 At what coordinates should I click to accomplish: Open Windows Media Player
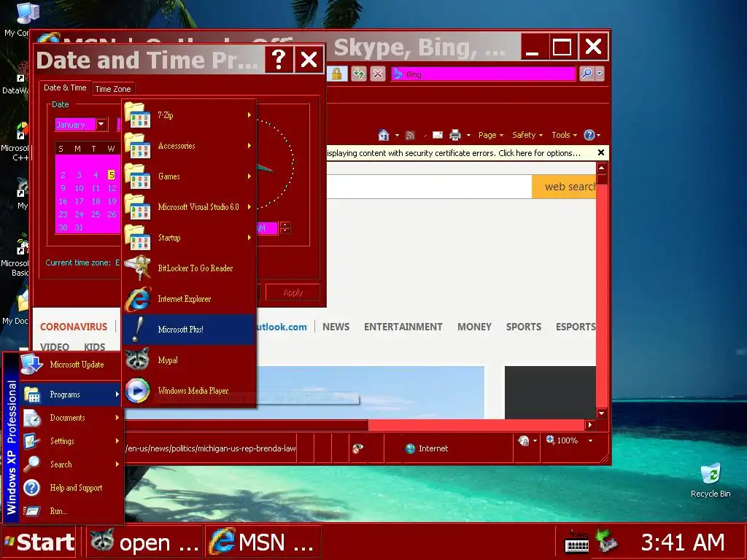pos(189,391)
